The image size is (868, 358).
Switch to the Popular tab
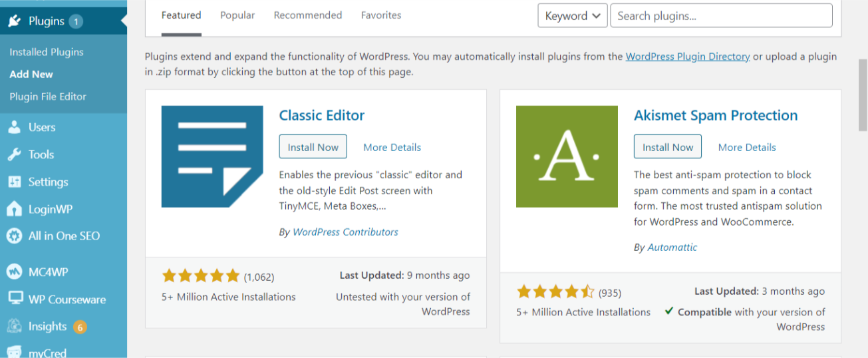pyautogui.click(x=237, y=15)
